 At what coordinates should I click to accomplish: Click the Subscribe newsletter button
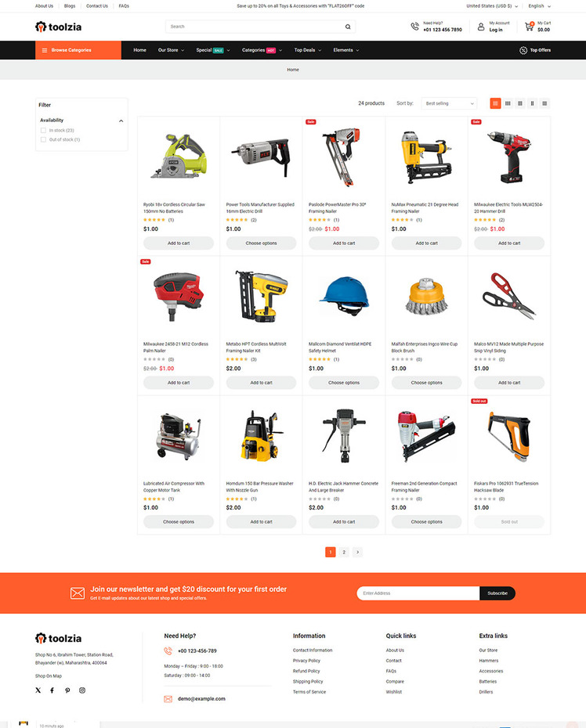click(x=497, y=593)
